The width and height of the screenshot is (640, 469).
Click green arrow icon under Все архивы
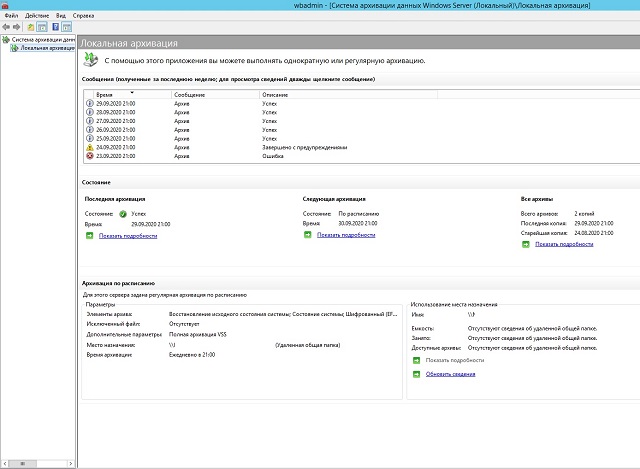pos(526,244)
